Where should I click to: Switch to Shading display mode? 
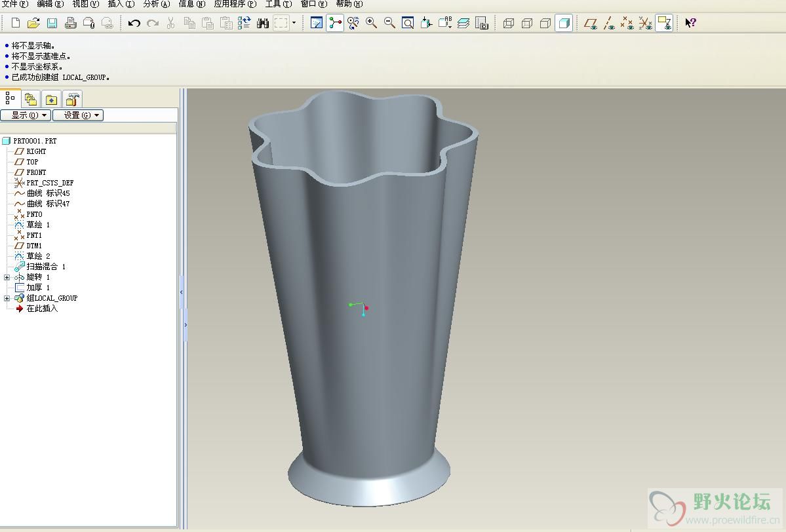(x=564, y=22)
